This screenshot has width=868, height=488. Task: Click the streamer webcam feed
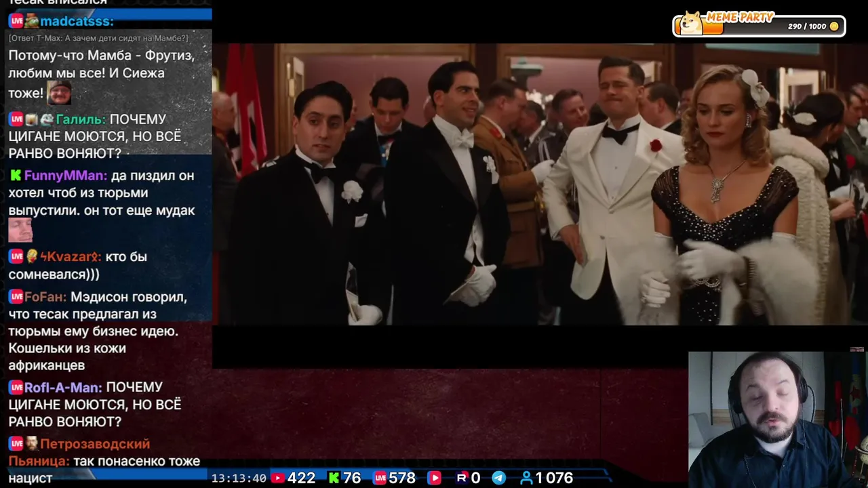point(778,420)
